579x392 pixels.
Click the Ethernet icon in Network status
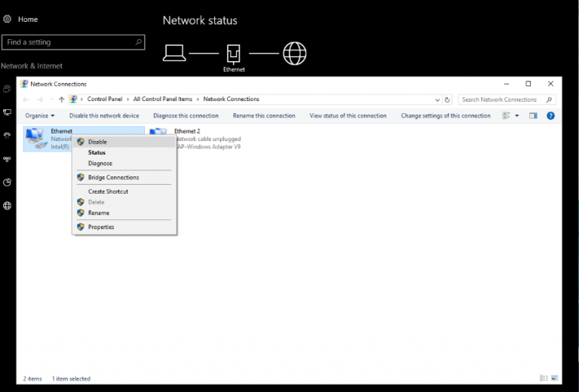click(x=234, y=54)
